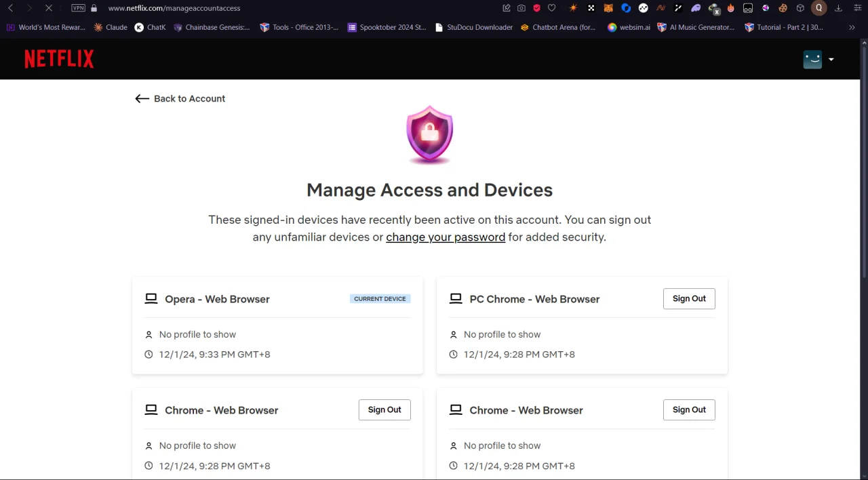Open the Chainbase Genesis bookmark
The width and height of the screenshot is (868, 480).
point(212,27)
